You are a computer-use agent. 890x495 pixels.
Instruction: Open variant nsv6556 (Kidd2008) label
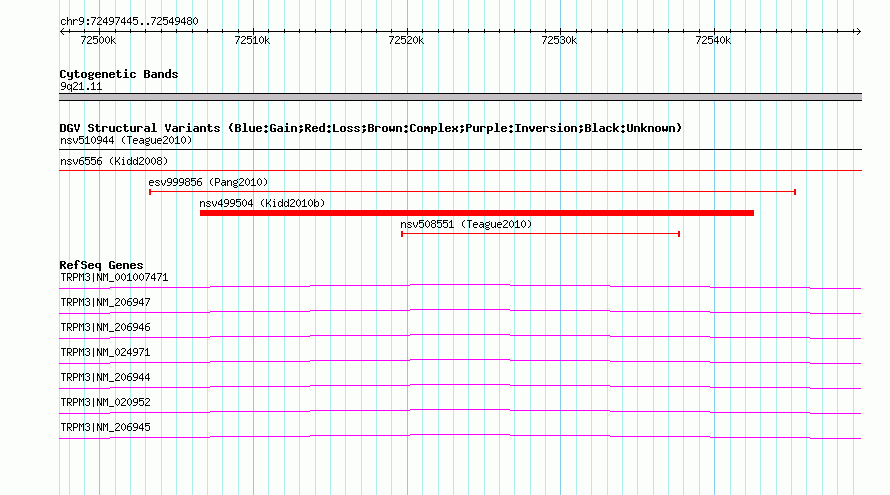[x=114, y=161]
